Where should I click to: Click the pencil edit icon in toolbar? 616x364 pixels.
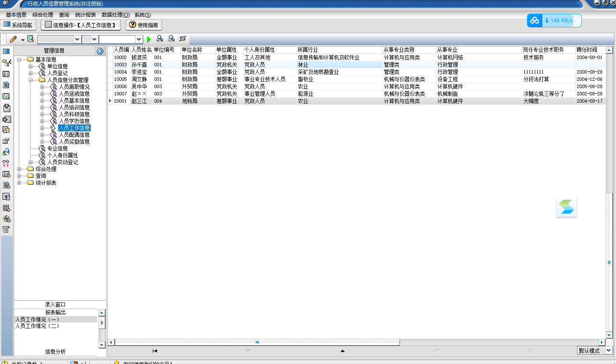click(x=13, y=39)
